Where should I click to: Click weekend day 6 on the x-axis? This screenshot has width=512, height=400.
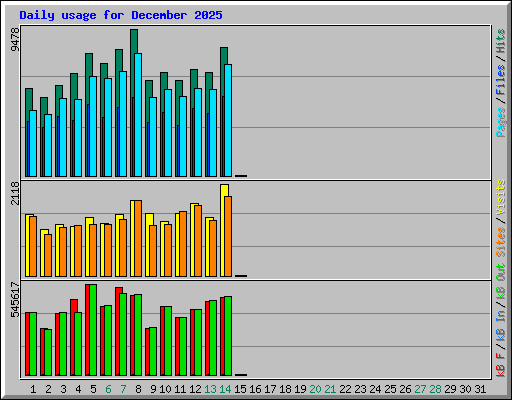tap(108, 389)
